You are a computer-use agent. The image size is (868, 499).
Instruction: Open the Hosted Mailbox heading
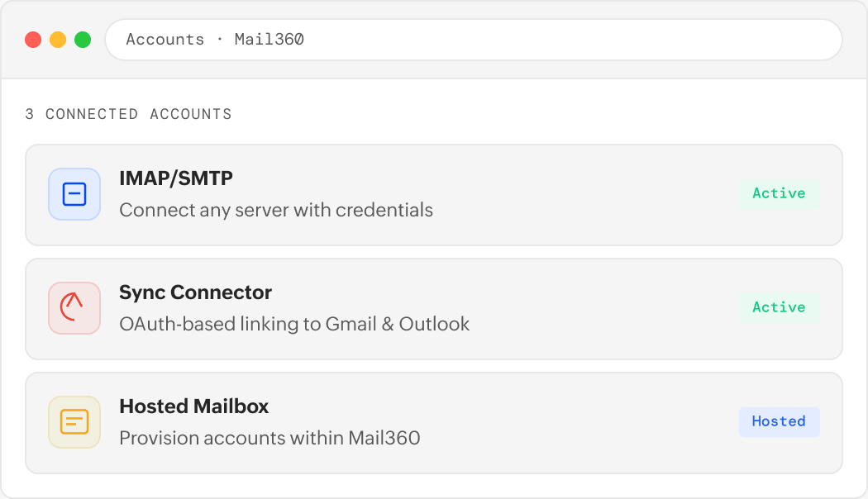[x=193, y=406]
